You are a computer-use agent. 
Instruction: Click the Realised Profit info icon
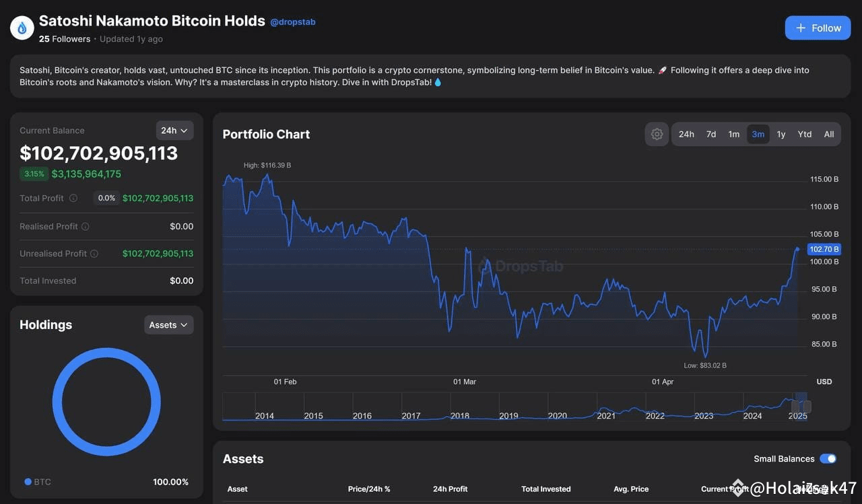click(85, 226)
